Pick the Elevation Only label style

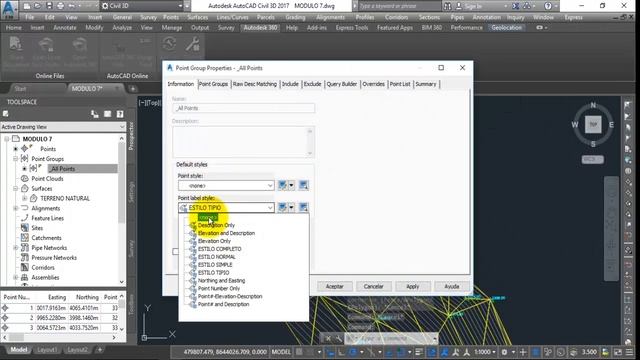click(214, 241)
